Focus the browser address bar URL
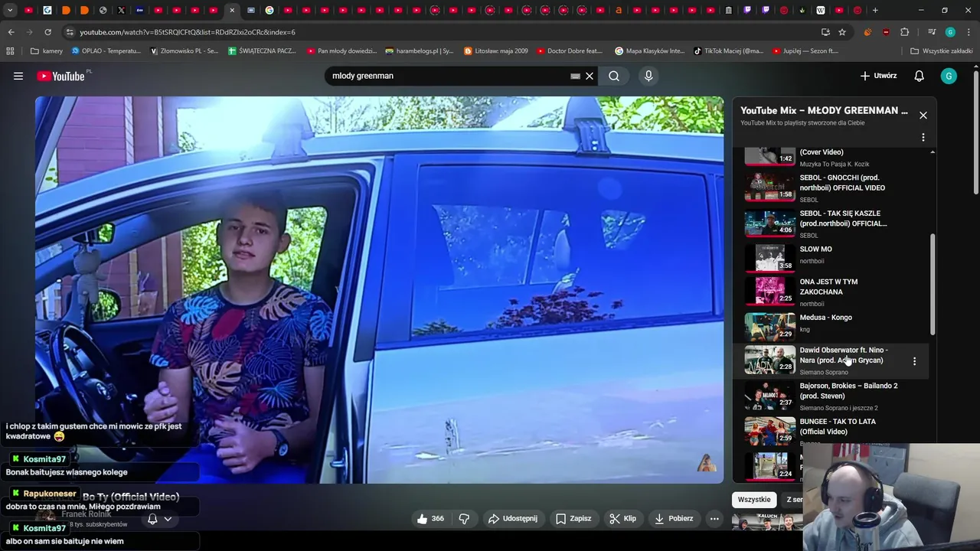This screenshot has height=551, width=980. click(x=188, y=32)
